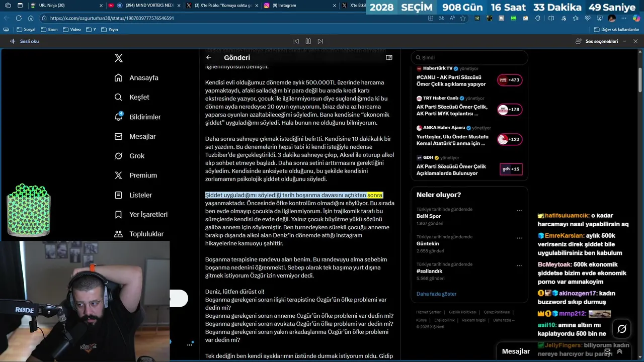This screenshot has width=644, height=362.
Task: Open more options for #sallandık trend
Action: pos(519,265)
